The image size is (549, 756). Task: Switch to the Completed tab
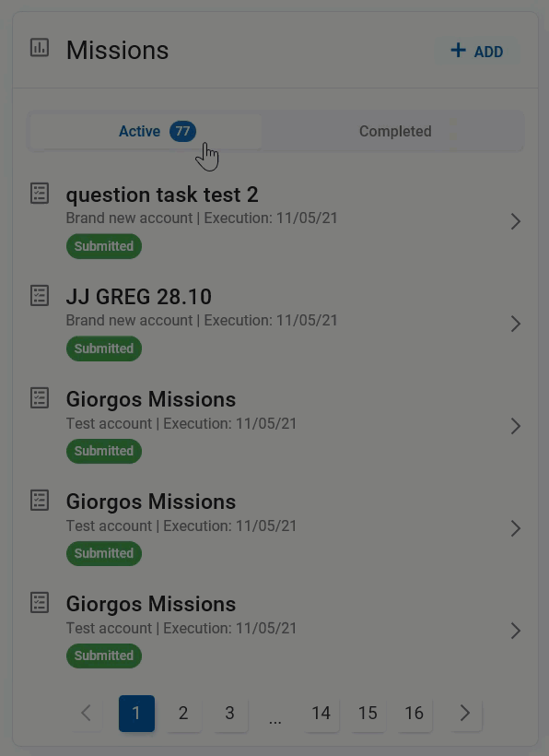pyautogui.click(x=395, y=131)
